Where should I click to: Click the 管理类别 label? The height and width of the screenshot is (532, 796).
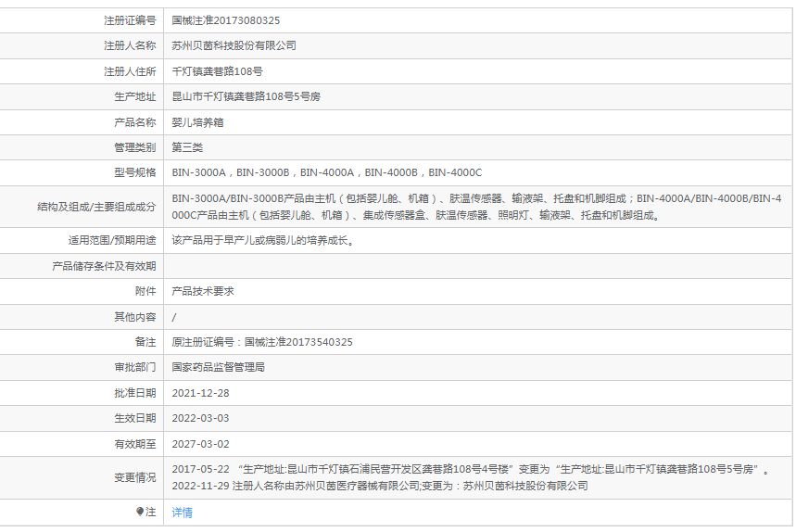(135, 147)
